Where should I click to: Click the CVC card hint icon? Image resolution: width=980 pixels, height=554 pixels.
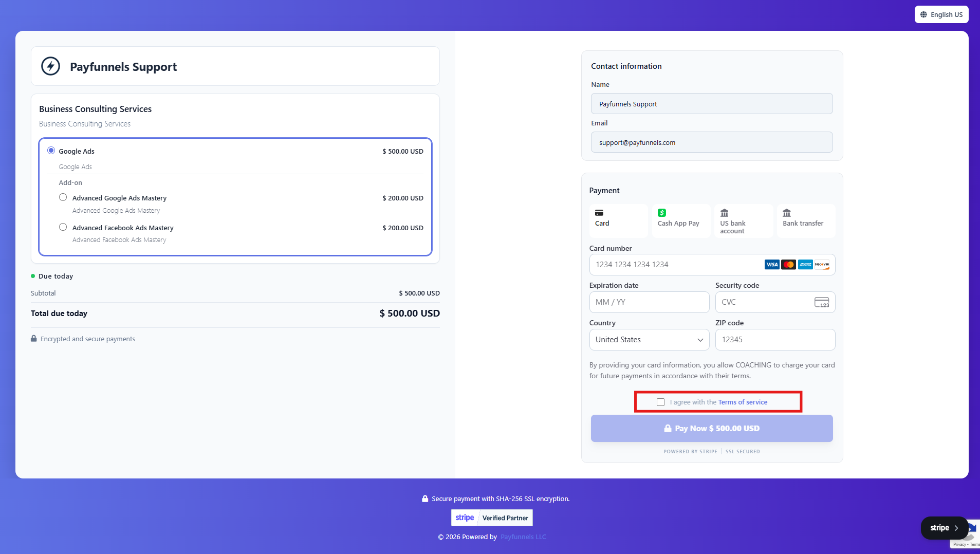coord(822,302)
